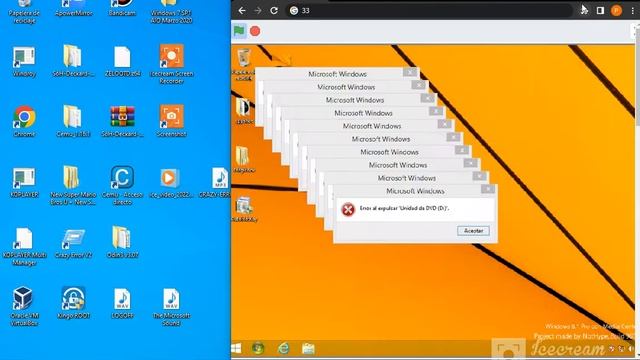The height and width of the screenshot is (360, 640).
Task: Open Chrome desktop shortcut
Action: pos(24,121)
